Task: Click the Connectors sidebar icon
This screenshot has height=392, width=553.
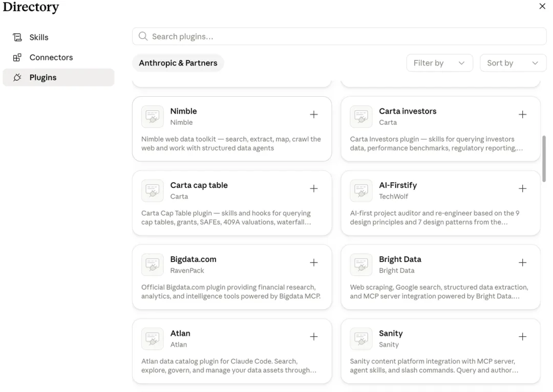Action: coord(17,57)
